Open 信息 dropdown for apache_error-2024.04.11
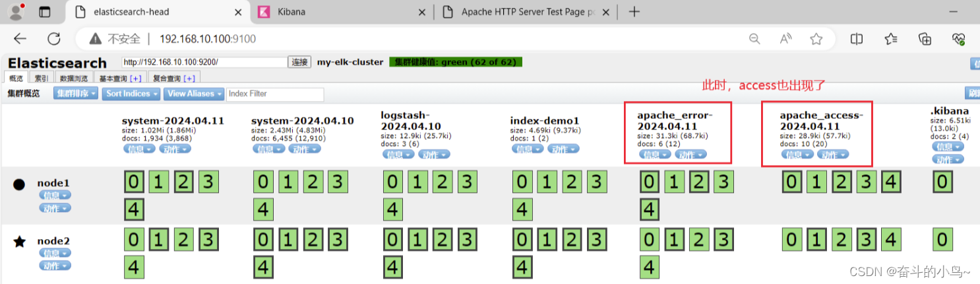The width and height of the screenshot is (980, 284). click(655, 155)
